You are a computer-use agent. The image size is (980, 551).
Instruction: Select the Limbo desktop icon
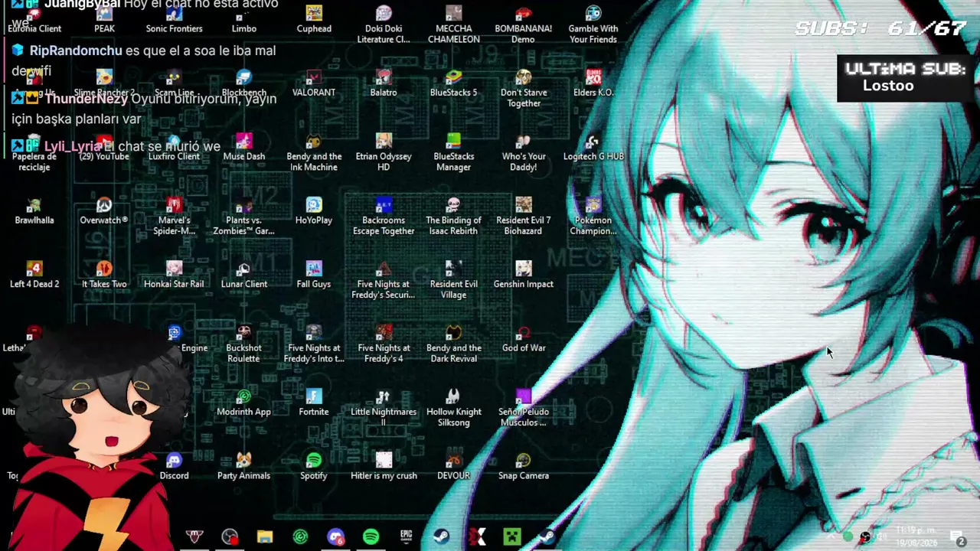click(244, 19)
